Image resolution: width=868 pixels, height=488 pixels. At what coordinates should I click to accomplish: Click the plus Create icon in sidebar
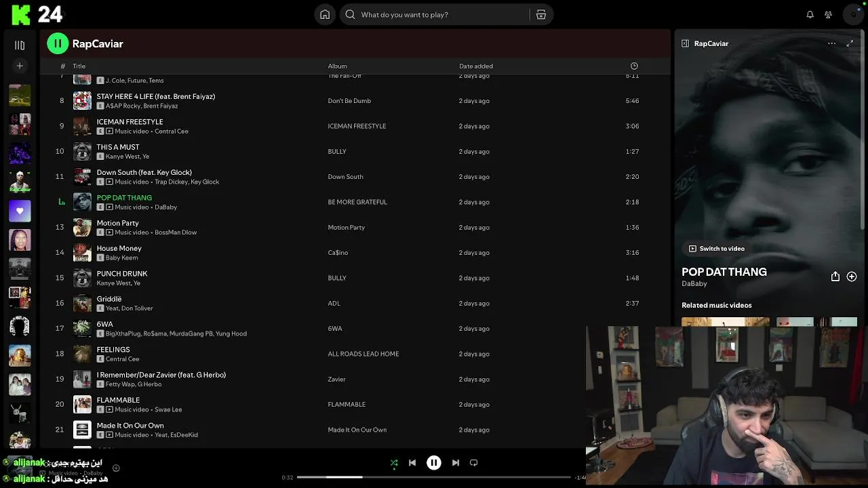[20, 66]
